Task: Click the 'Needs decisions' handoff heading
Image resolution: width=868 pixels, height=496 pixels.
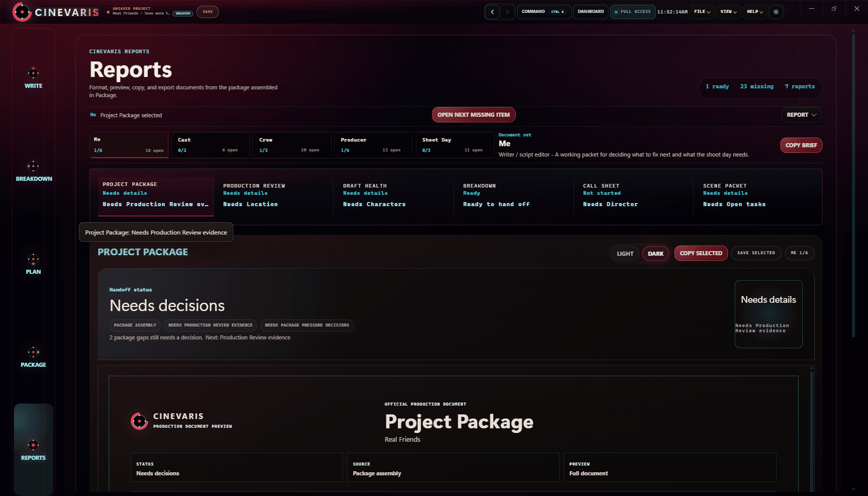Action: (167, 306)
